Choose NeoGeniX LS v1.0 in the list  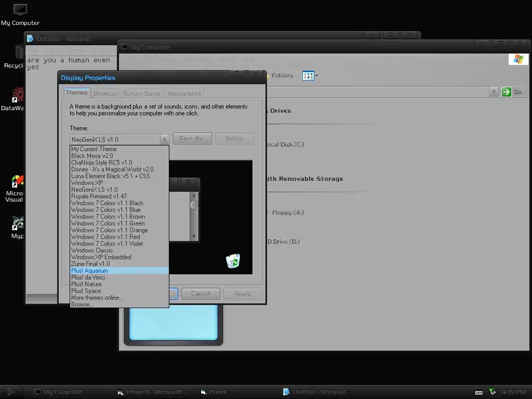pyautogui.click(x=119, y=190)
